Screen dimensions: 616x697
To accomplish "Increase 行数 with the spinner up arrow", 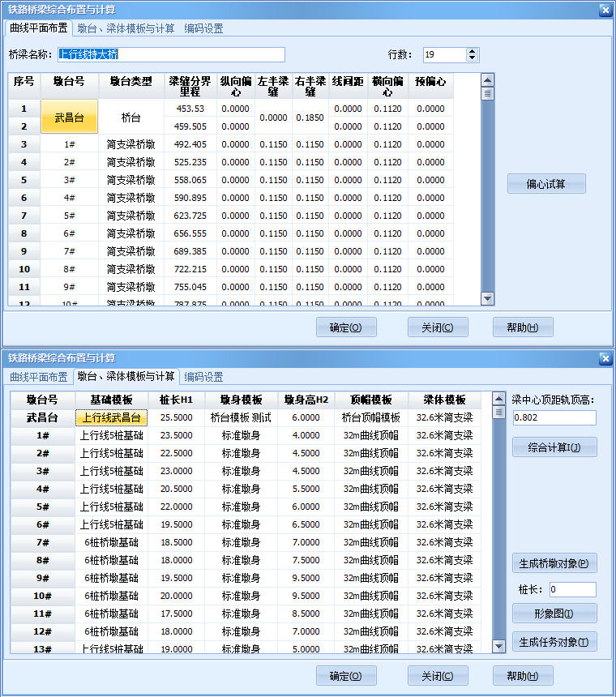I will pos(473,51).
